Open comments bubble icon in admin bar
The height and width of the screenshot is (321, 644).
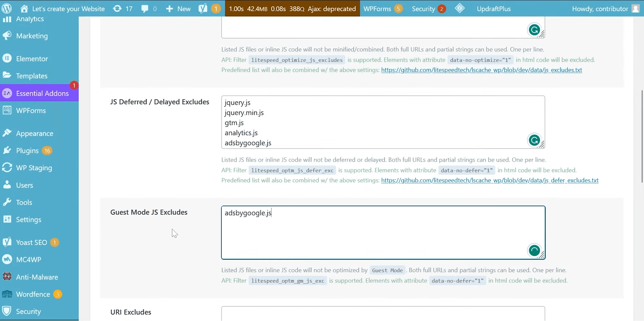(x=145, y=9)
